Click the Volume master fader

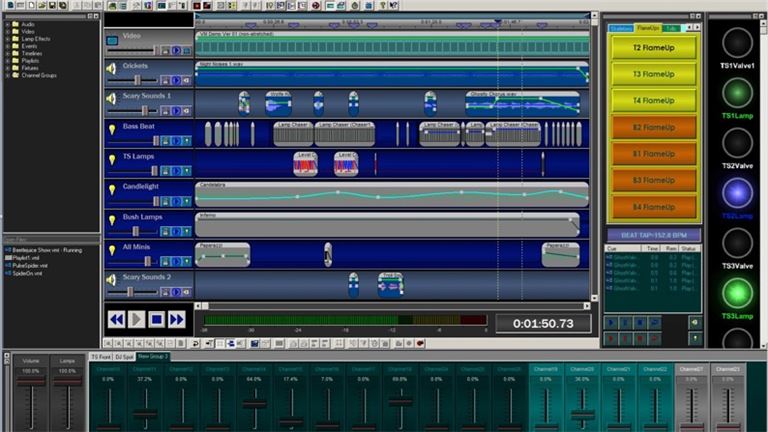[31, 402]
